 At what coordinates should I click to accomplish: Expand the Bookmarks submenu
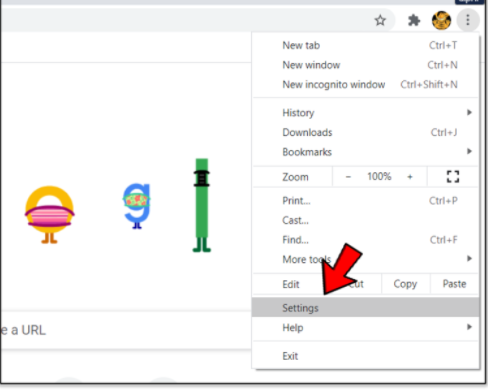click(366, 152)
